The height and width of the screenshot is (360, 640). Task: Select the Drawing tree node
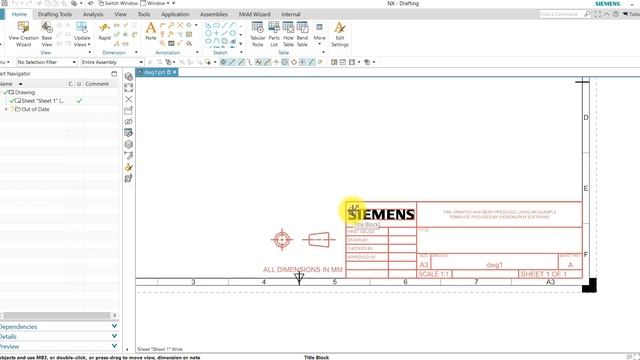click(24, 93)
